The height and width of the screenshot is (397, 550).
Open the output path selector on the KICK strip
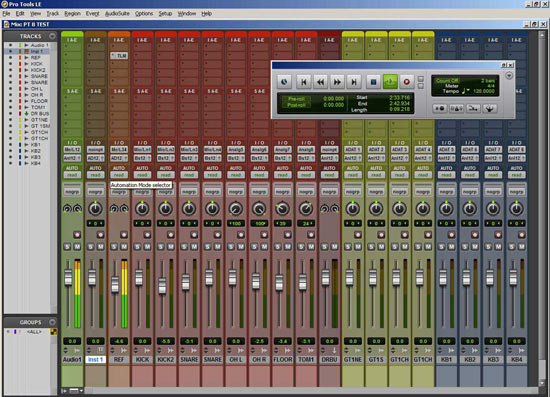(x=142, y=158)
